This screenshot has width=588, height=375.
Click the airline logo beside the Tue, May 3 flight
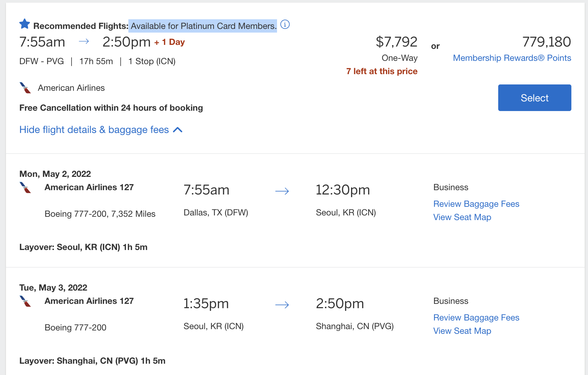pos(25,302)
